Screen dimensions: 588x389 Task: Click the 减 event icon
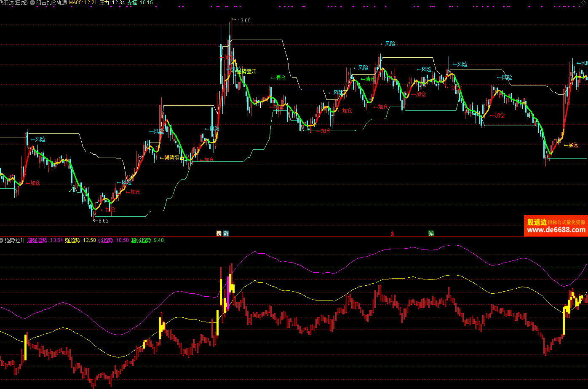(x=431, y=233)
